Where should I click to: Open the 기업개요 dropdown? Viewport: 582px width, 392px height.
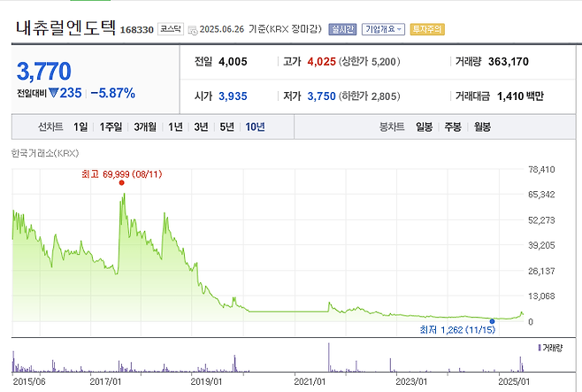(x=383, y=29)
